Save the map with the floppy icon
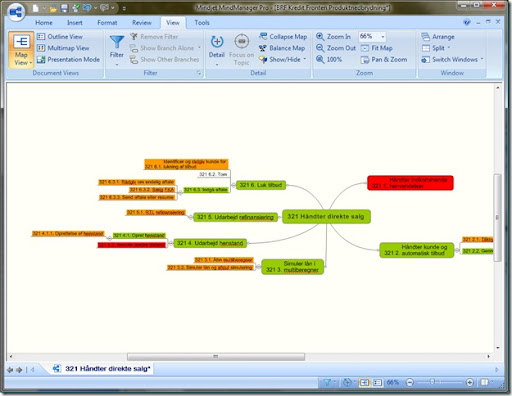512x396 pixels. point(64,8)
